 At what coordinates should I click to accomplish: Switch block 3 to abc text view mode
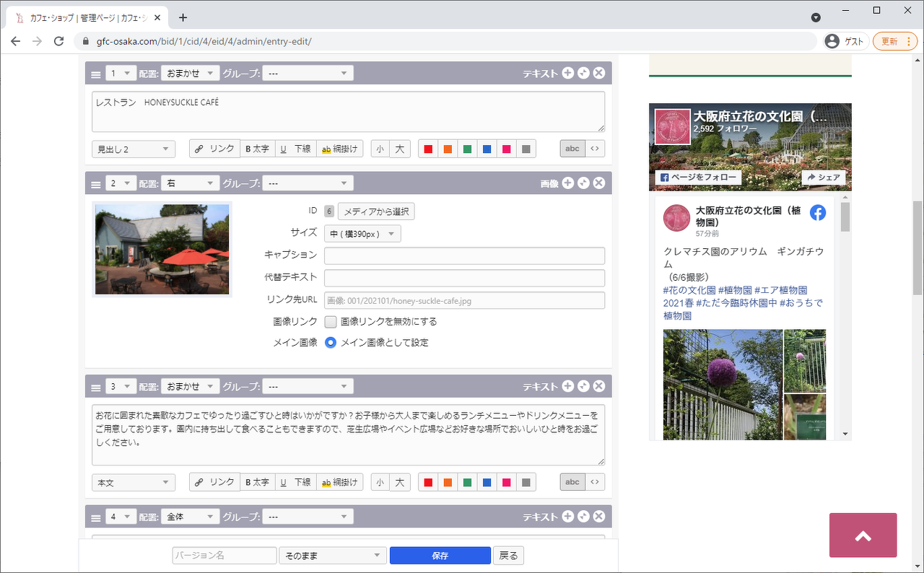[x=572, y=482]
